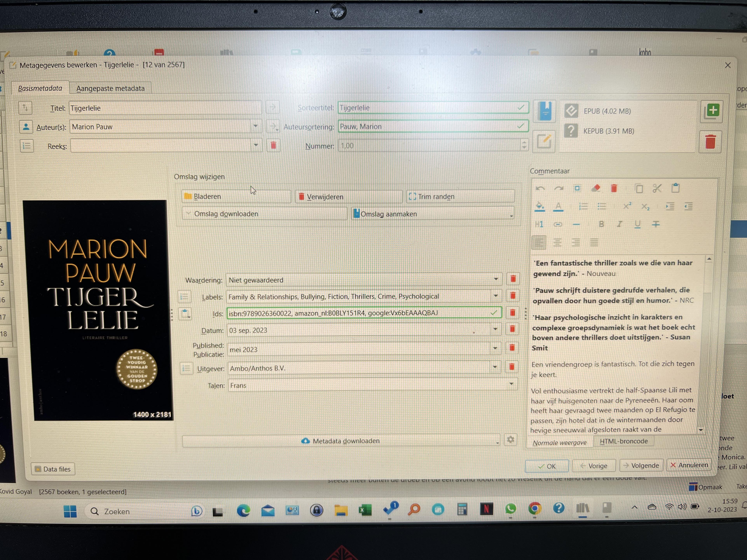This screenshot has width=747, height=560.
Task: Expand the Talen language dropdown
Action: [x=511, y=384]
